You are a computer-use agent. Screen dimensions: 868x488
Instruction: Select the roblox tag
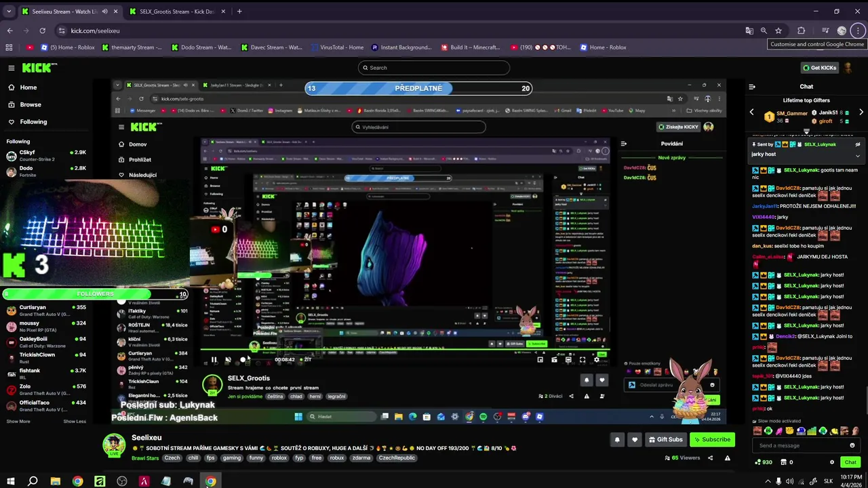(x=279, y=458)
